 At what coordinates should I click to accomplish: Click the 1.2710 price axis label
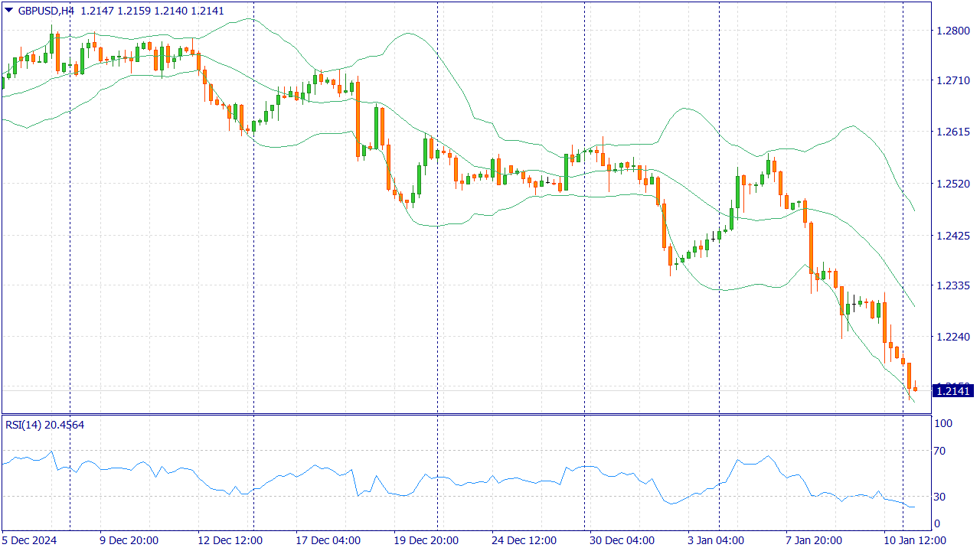(952, 80)
